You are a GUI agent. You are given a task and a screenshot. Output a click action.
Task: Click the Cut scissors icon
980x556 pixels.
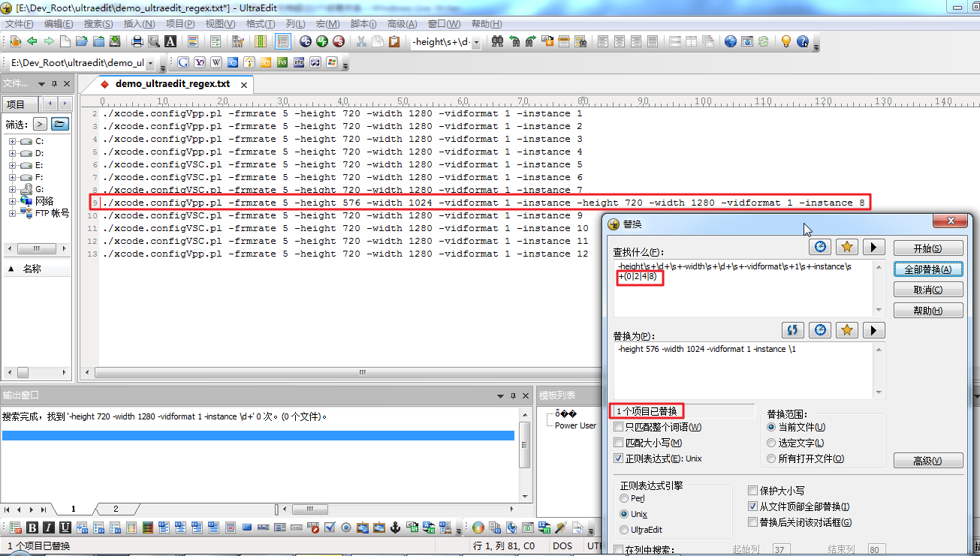[x=361, y=41]
